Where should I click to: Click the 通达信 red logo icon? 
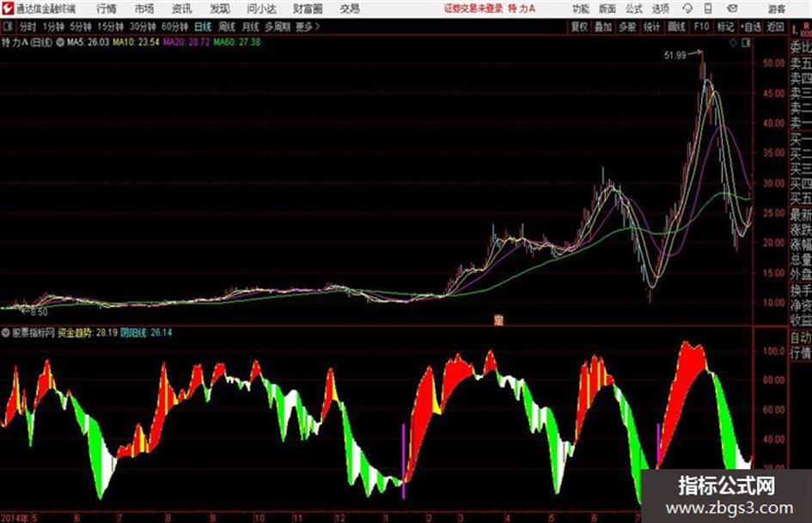coord(7,9)
